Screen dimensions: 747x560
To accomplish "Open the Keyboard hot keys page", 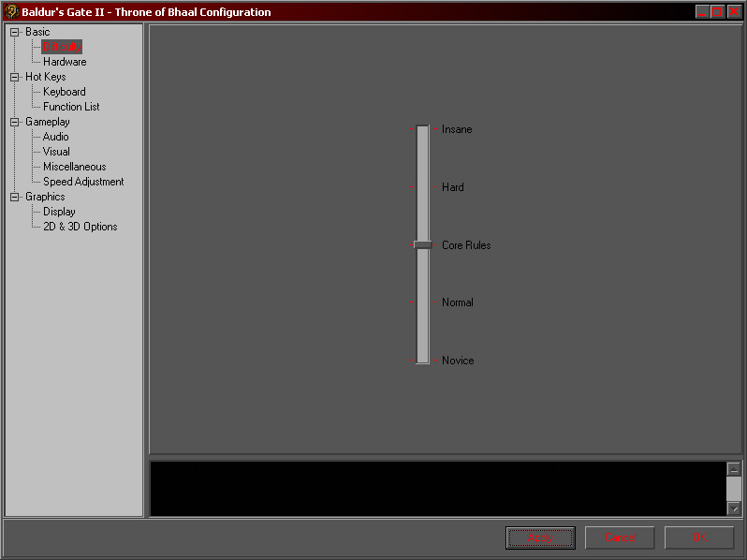I will (65, 92).
